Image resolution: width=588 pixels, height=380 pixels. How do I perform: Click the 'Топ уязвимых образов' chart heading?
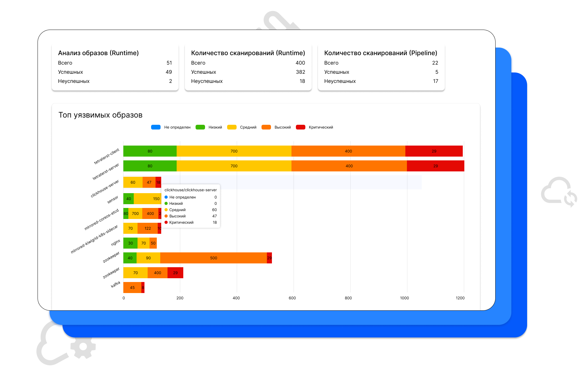100,115
